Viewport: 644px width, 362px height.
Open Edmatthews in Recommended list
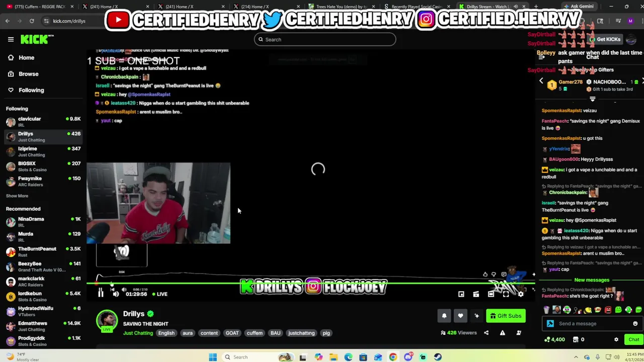[x=42, y=326]
